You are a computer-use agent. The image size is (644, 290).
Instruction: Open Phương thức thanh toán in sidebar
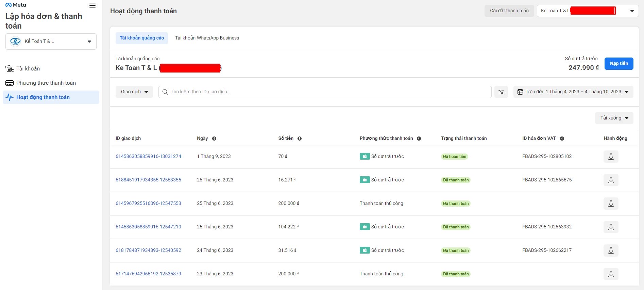(x=51, y=83)
